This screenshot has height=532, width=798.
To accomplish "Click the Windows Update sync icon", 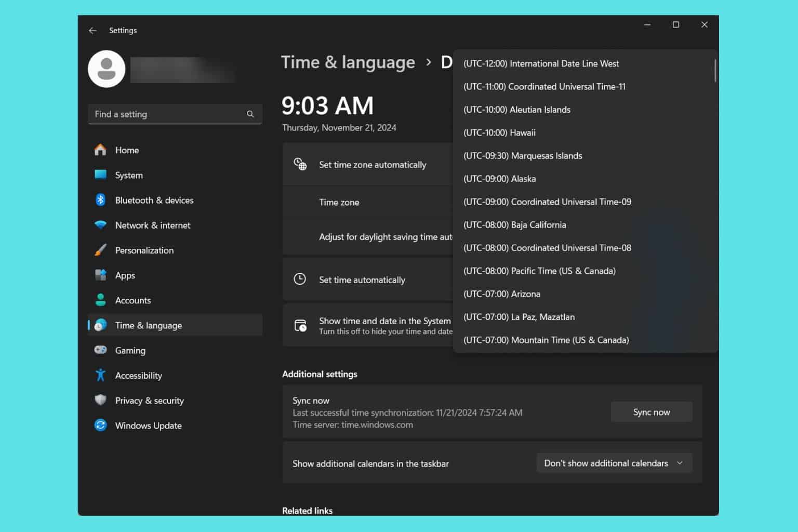I will tap(100, 425).
